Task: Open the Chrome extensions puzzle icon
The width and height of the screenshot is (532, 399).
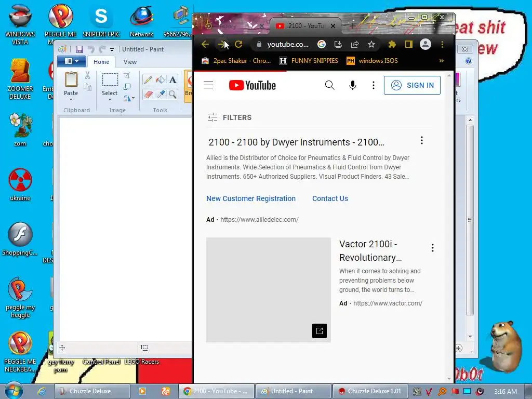Action: pos(392,44)
